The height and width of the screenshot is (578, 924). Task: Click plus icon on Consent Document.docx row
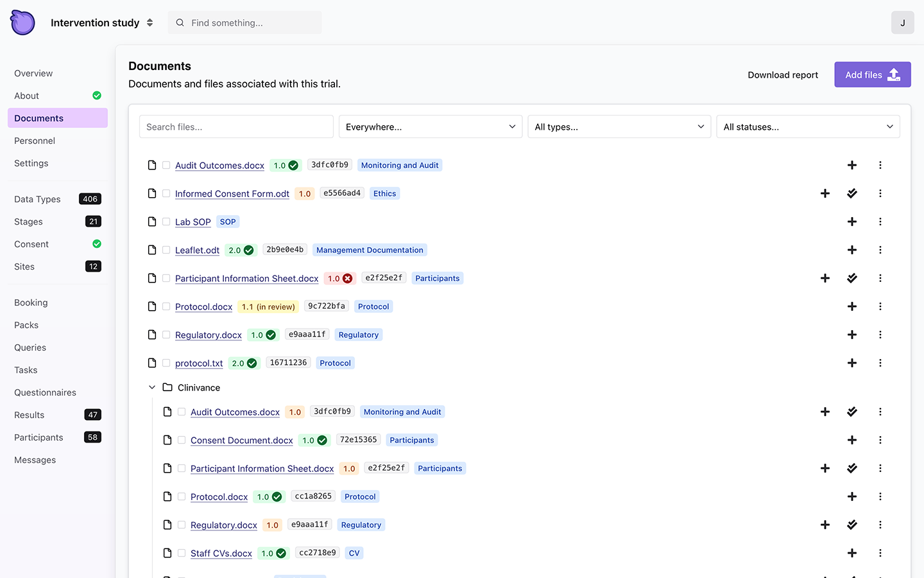tap(852, 440)
